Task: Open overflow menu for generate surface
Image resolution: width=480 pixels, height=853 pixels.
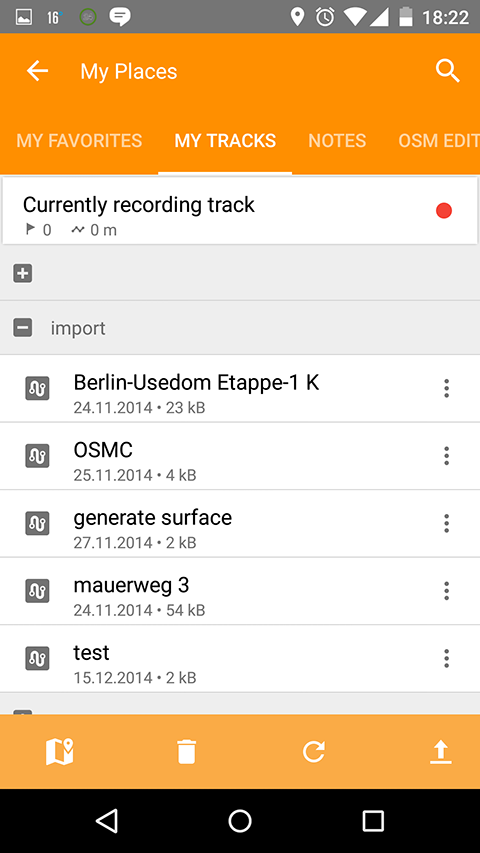Action: pos(446,523)
